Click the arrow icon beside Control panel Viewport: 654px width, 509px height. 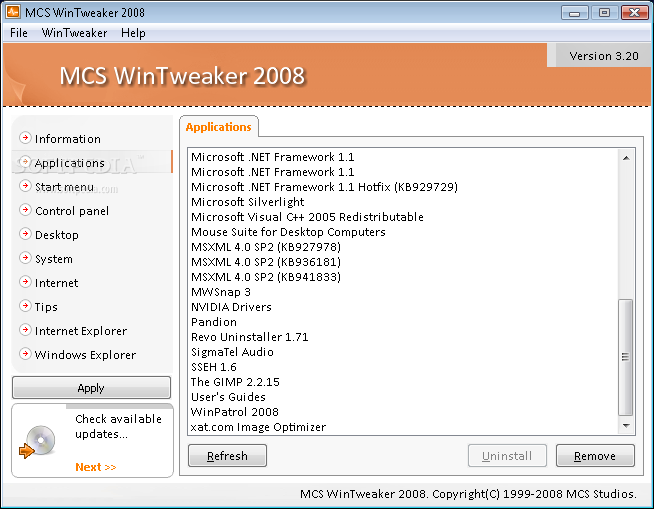point(25,210)
